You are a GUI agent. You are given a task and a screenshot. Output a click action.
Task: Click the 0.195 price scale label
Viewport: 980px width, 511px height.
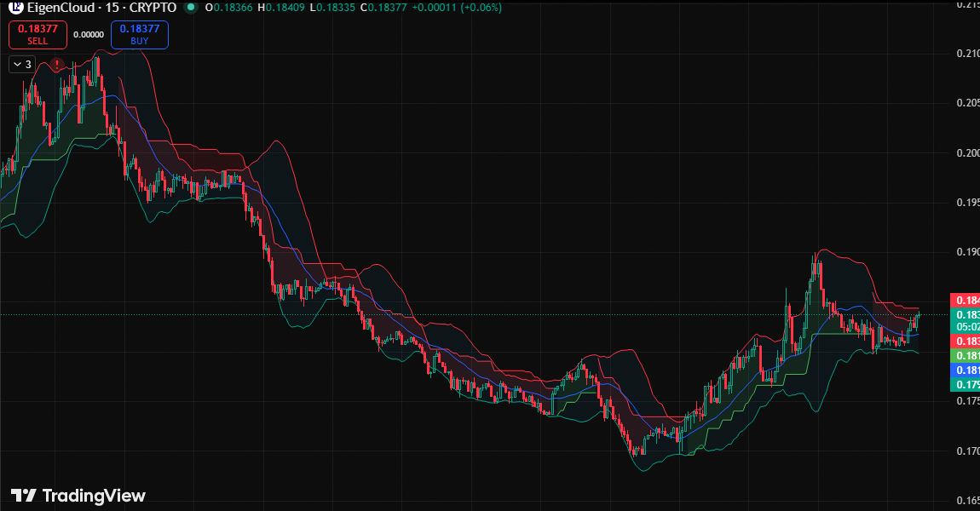(x=967, y=203)
